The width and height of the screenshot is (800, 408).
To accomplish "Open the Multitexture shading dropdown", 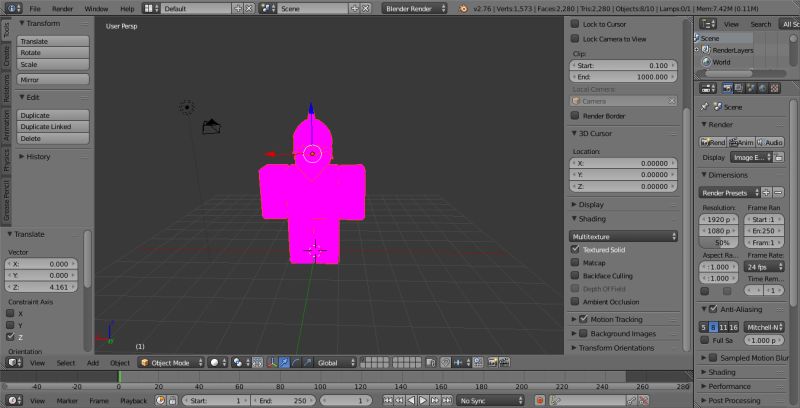I will 623,237.
